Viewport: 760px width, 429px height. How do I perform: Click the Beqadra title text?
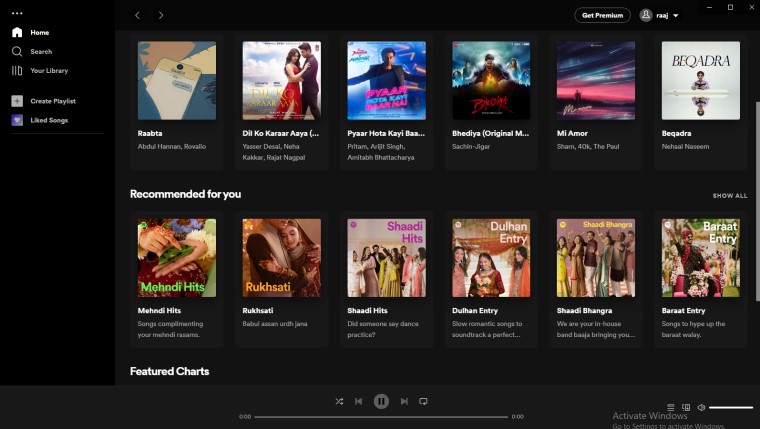click(x=676, y=133)
